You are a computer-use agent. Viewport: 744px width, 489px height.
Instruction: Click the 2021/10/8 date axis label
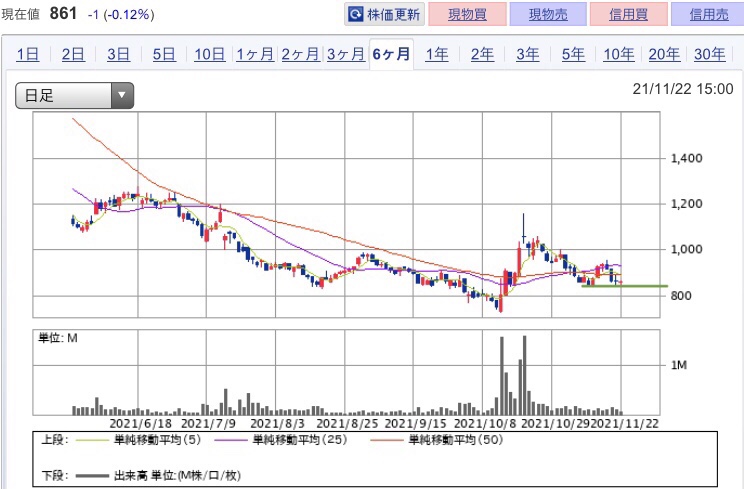[x=485, y=423]
